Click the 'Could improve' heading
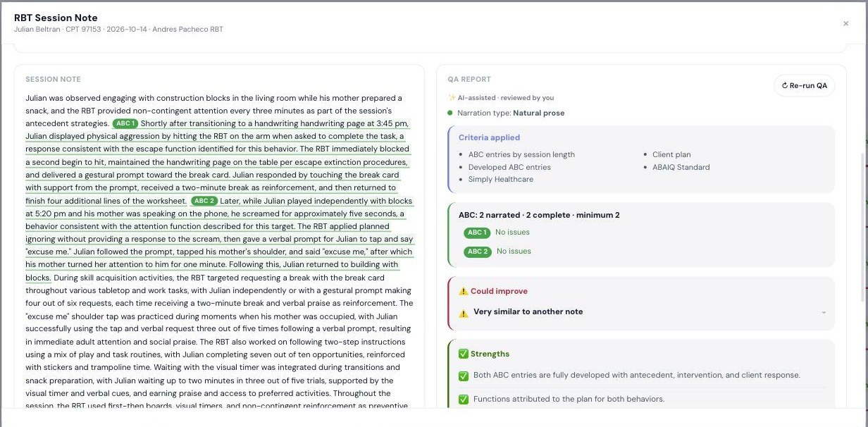 point(499,291)
